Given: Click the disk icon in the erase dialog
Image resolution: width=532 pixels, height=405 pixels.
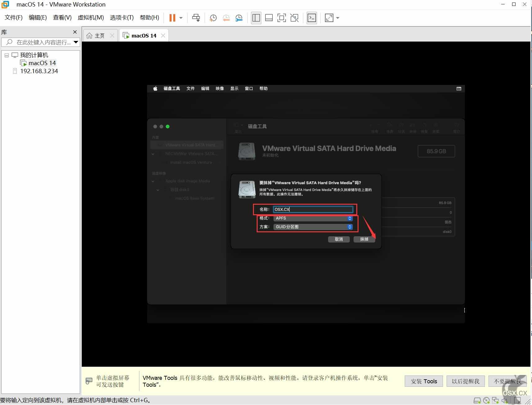Looking at the screenshot, I should [247, 189].
